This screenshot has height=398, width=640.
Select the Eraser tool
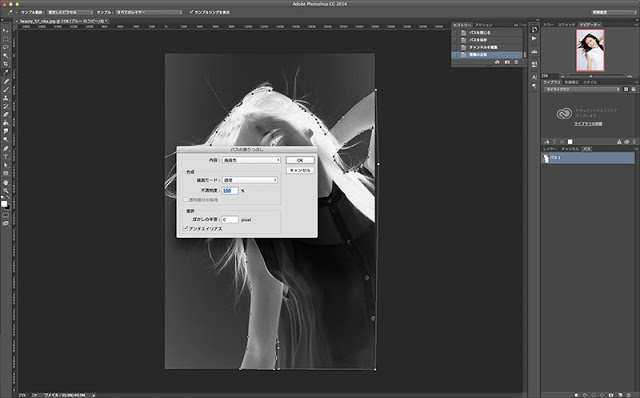click(6, 115)
